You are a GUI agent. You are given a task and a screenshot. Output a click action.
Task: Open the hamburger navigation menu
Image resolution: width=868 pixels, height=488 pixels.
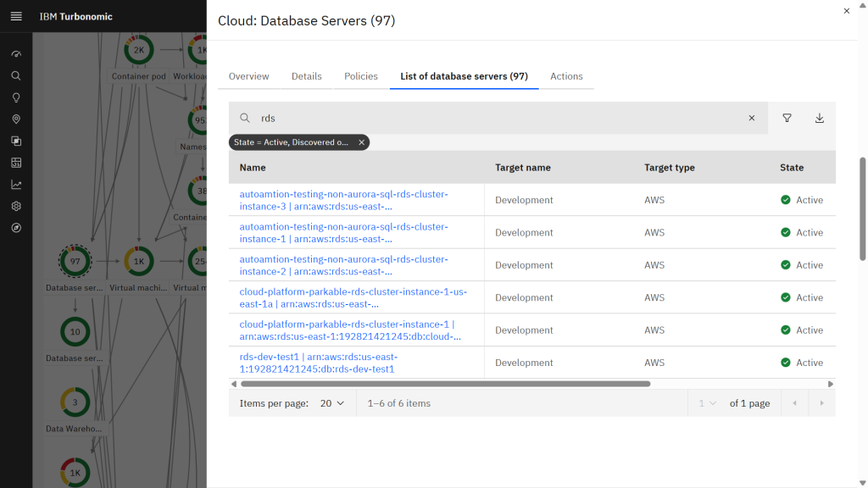pyautogui.click(x=16, y=16)
